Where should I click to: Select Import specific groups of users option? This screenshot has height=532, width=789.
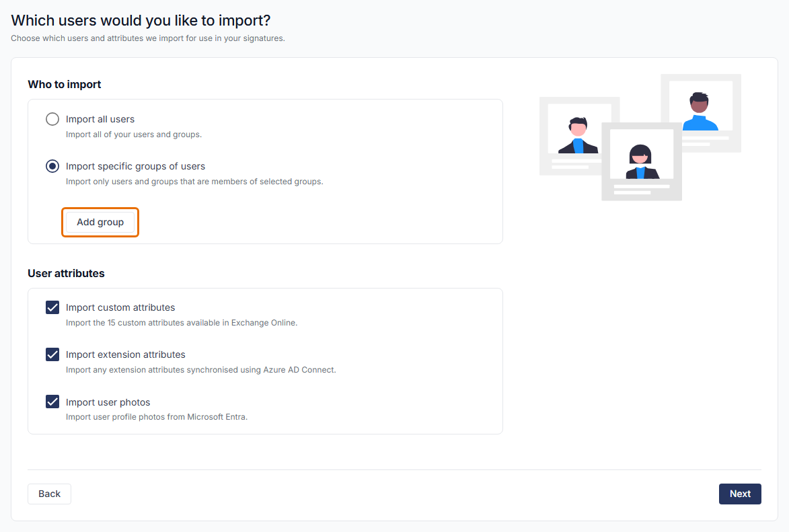[x=52, y=166]
